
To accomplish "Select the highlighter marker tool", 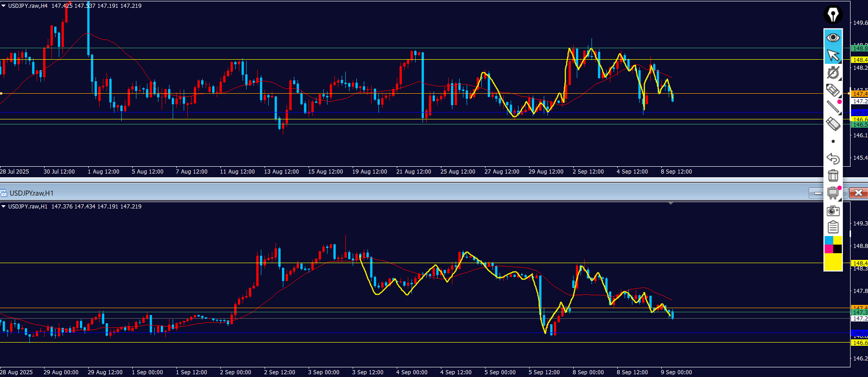I will [833, 90].
